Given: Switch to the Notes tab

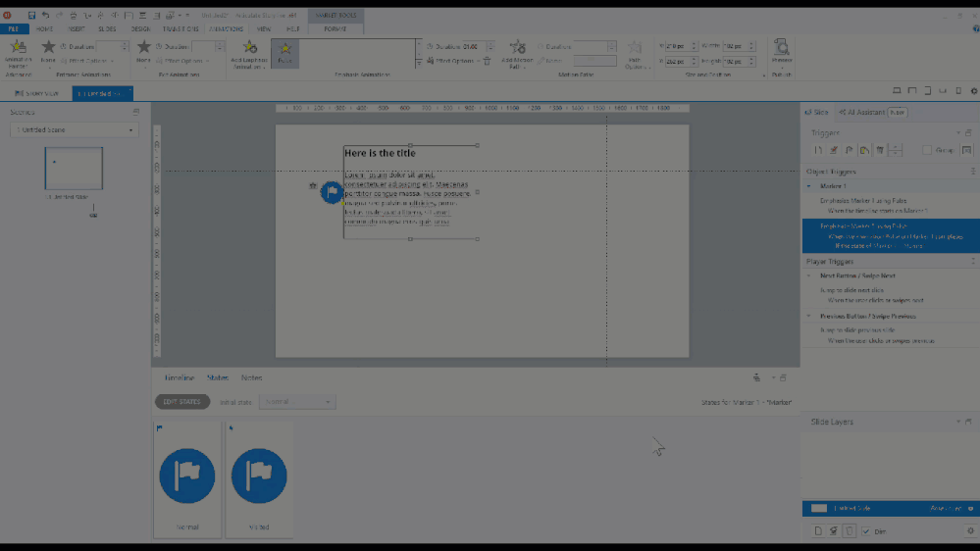Looking at the screenshot, I should 251,377.
